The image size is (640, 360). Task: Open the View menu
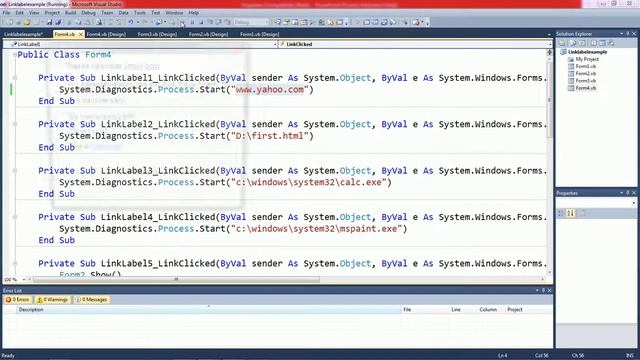click(34, 13)
